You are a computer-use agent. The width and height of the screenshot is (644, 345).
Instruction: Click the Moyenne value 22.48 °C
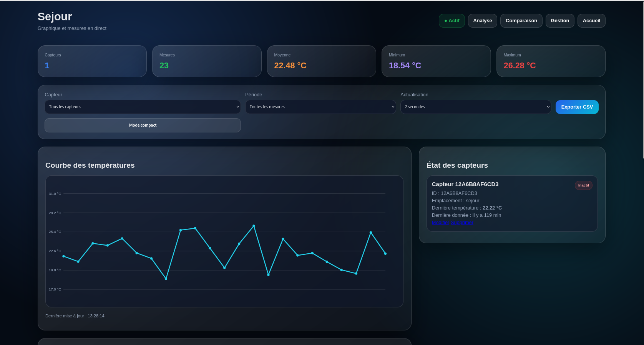click(290, 66)
